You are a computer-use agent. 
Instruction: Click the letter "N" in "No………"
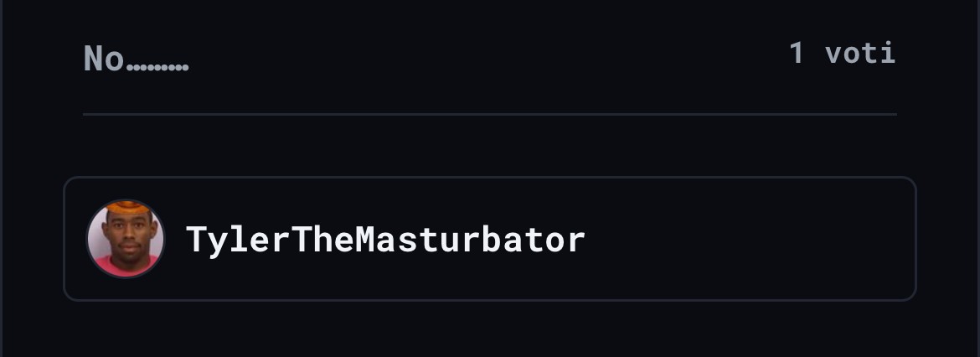(92, 59)
